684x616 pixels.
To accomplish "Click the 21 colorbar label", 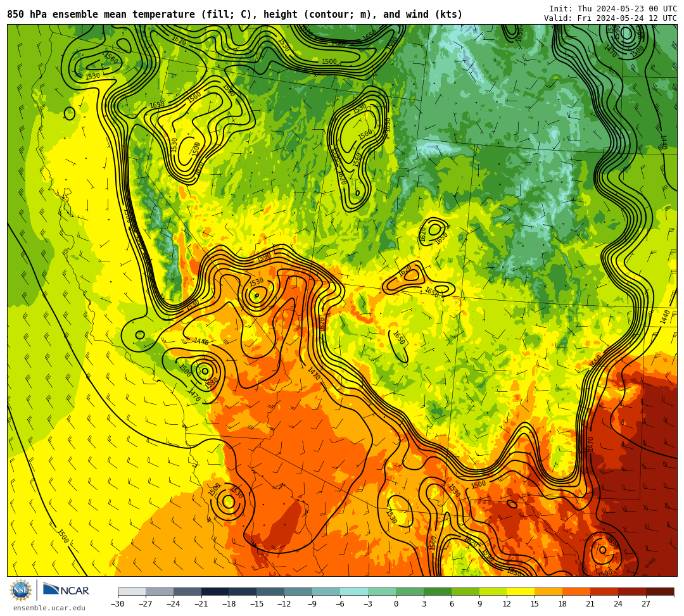I will point(591,604).
